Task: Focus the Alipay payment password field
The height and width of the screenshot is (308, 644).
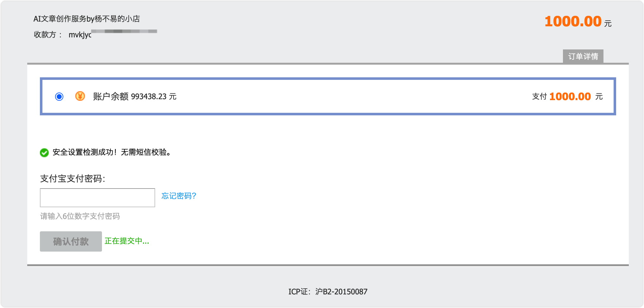Action: coord(98,198)
